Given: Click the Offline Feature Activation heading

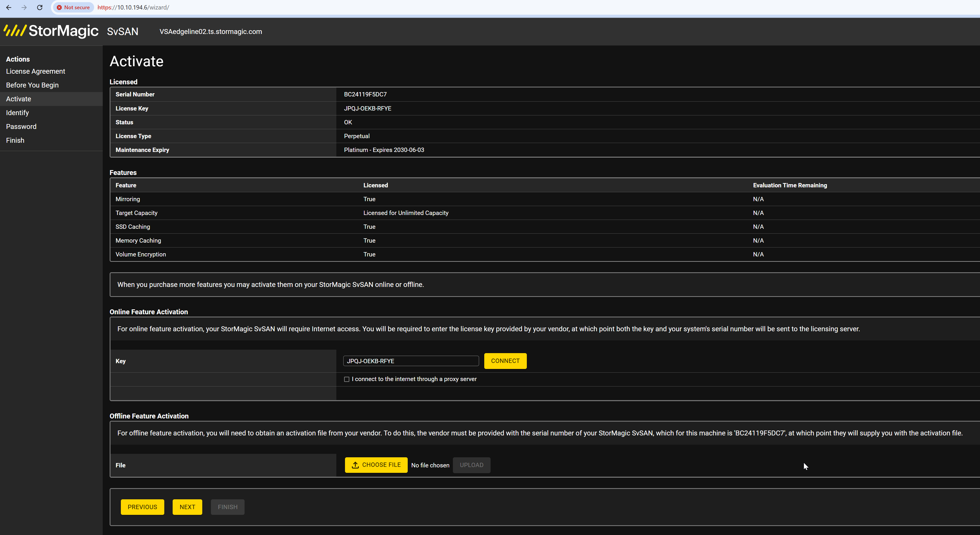Looking at the screenshot, I should click(149, 416).
